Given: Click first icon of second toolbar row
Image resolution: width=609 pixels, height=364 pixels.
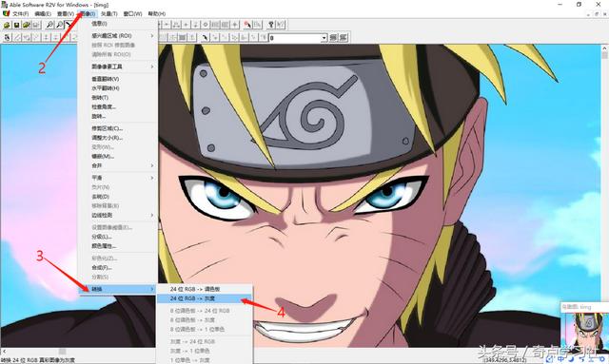Looking at the screenshot, I should [x=7, y=38].
